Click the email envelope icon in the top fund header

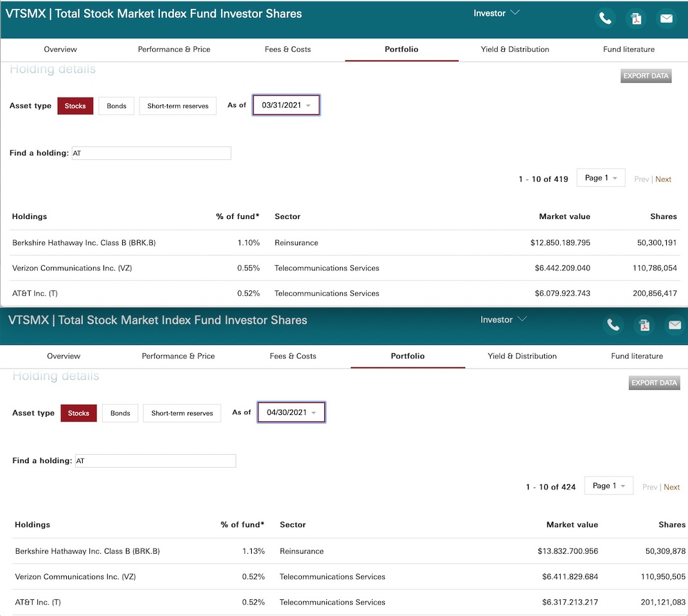(x=666, y=19)
